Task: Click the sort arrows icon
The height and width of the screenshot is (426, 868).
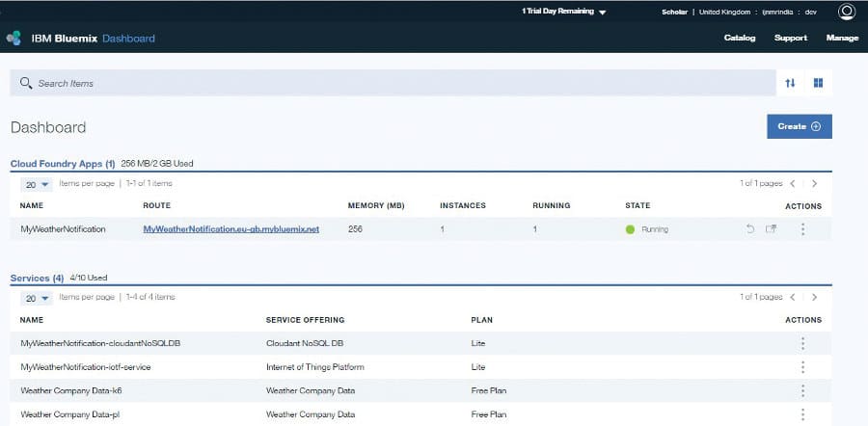Action: pyautogui.click(x=790, y=83)
